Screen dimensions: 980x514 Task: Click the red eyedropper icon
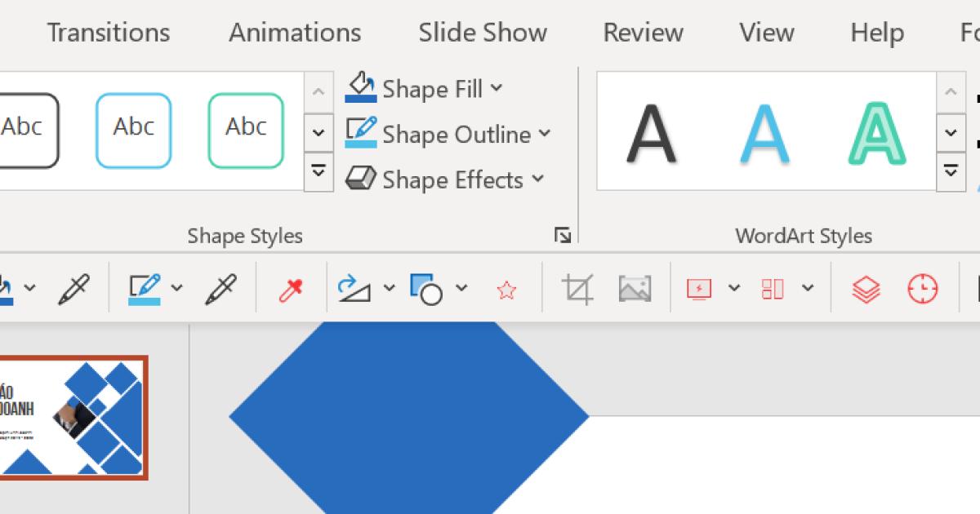coord(291,288)
